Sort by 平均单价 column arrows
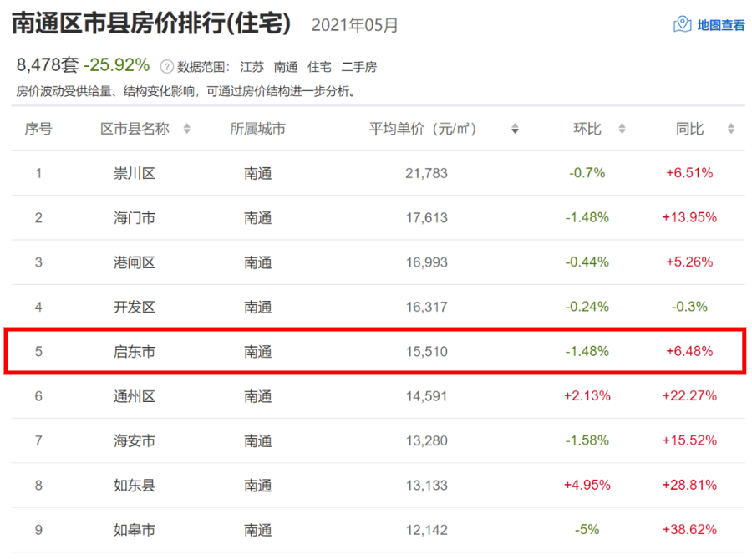The image size is (752, 560). [x=515, y=129]
